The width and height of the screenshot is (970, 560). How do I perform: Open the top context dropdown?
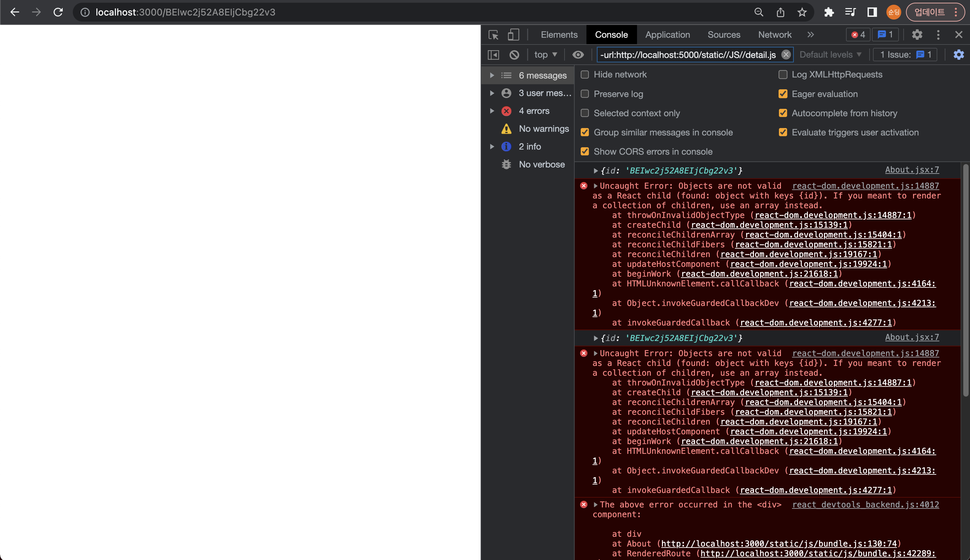(545, 55)
